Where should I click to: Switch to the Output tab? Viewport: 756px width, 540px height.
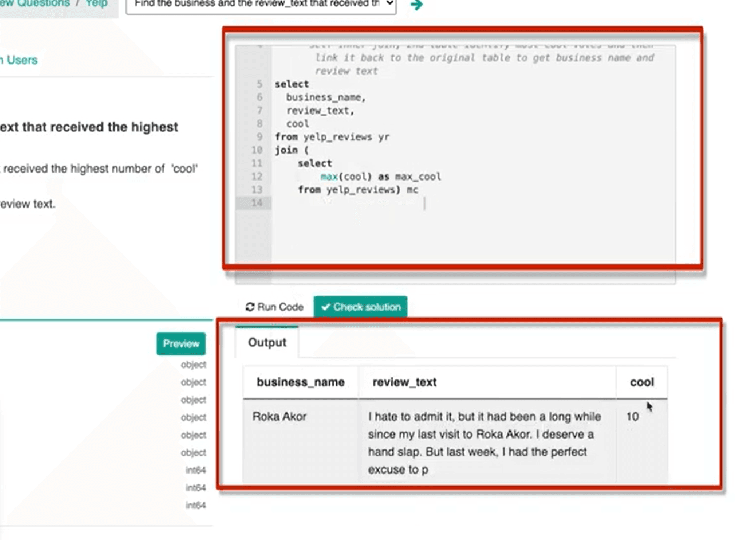coord(267,342)
